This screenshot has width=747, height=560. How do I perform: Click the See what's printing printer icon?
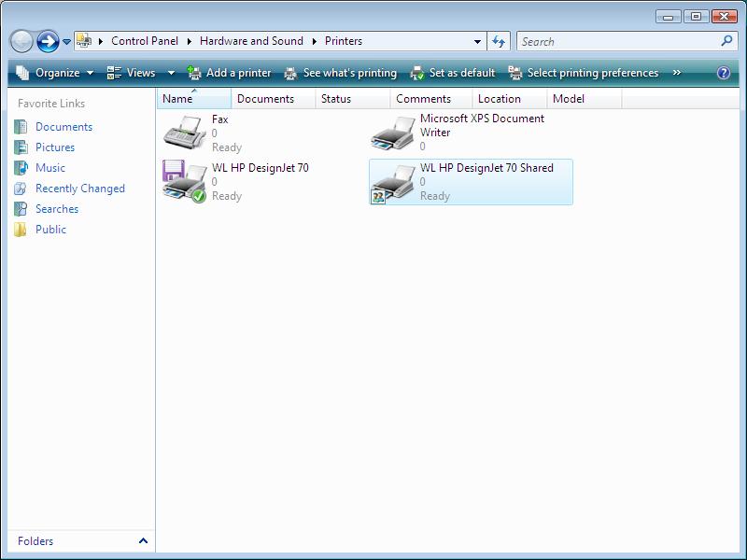(x=290, y=73)
